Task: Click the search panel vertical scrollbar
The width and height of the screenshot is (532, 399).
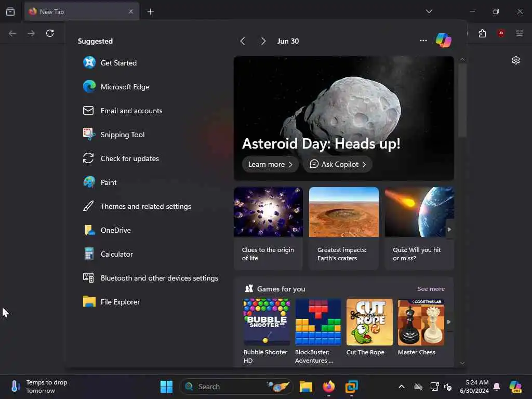Action: coord(462,100)
